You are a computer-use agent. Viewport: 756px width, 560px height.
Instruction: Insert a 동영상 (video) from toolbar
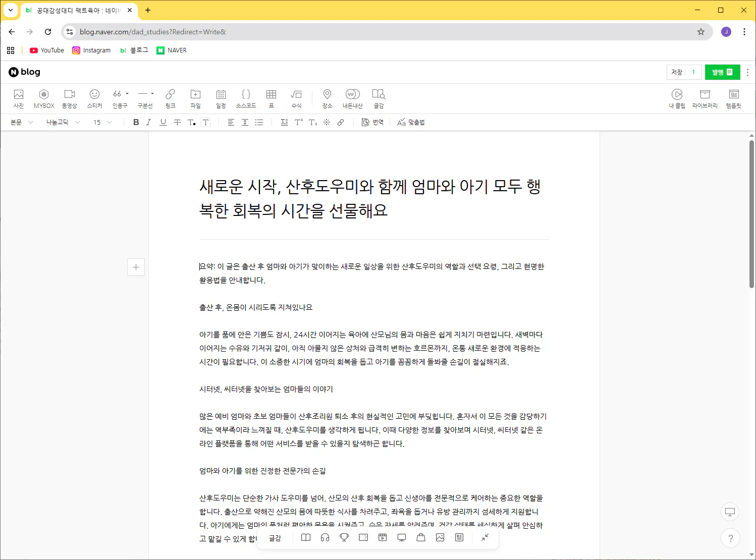pyautogui.click(x=70, y=98)
